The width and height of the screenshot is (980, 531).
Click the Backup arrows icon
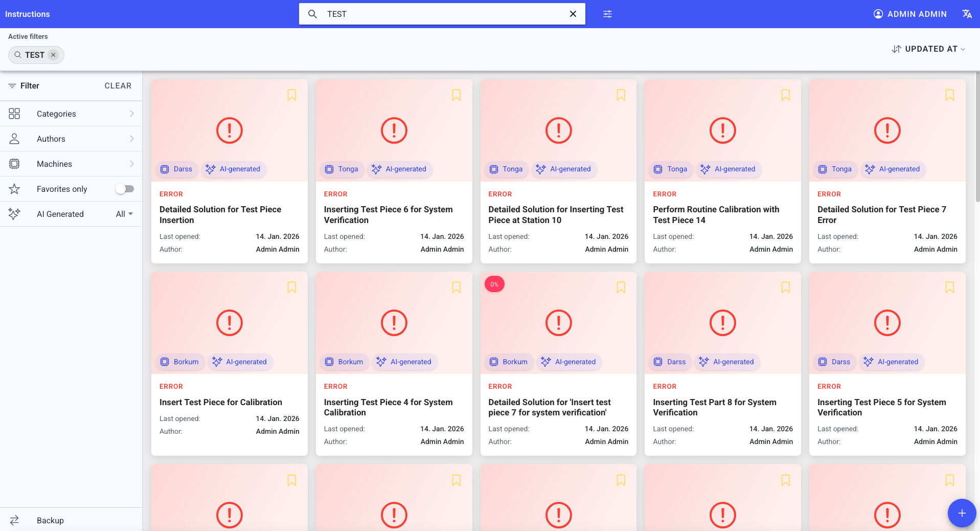point(14,520)
